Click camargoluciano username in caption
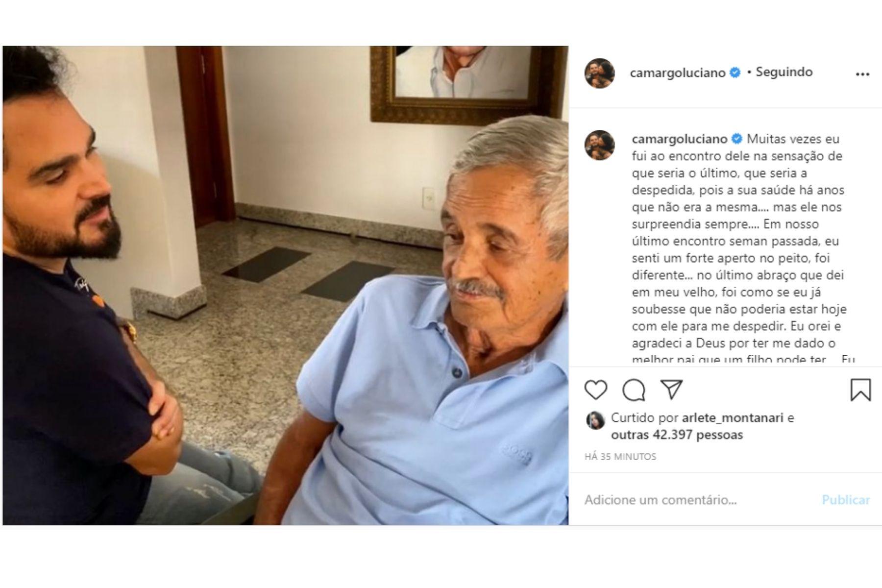This screenshot has width=882, height=588. coord(680,139)
